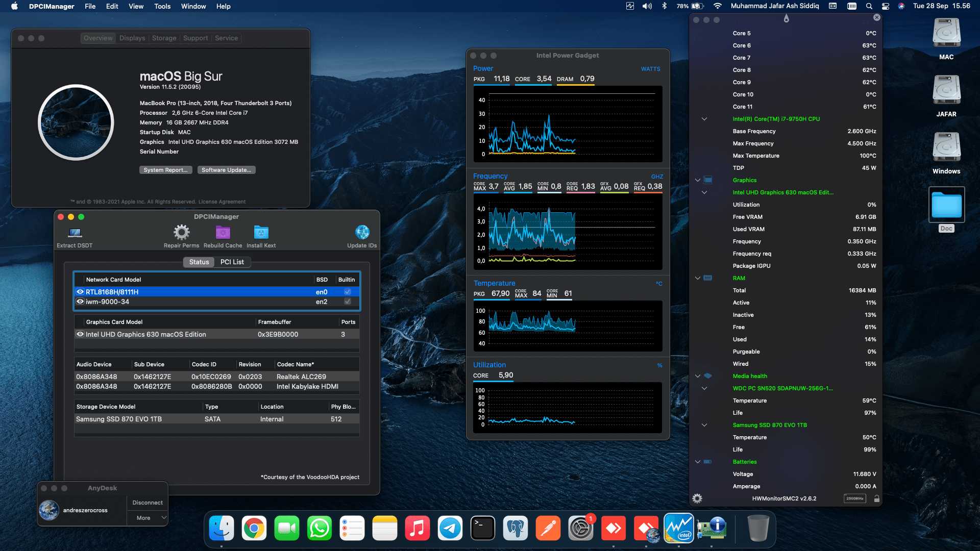Close HWMonitor with the X button
The image size is (980, 551).
click(x=876, y=17)
